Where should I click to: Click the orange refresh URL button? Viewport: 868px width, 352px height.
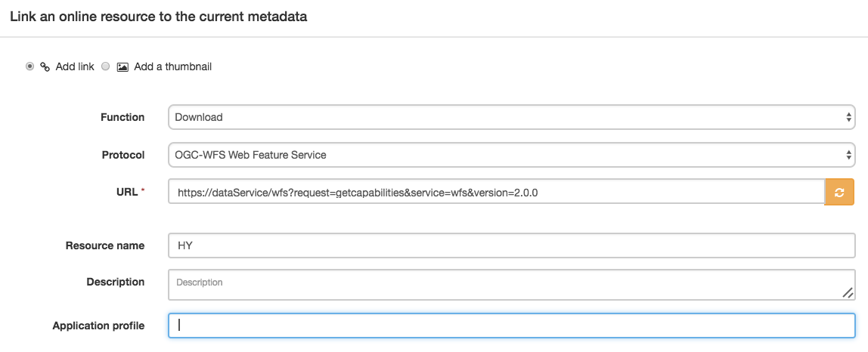click(x=839, y=192)
